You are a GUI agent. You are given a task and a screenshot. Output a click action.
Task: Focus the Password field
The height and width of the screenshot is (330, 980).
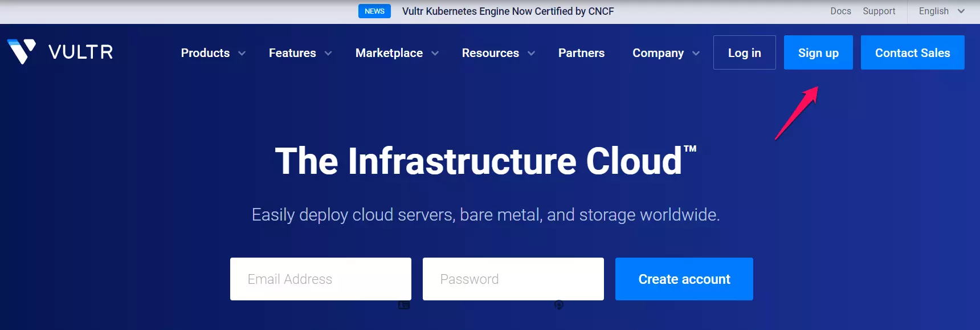[513, 279]
